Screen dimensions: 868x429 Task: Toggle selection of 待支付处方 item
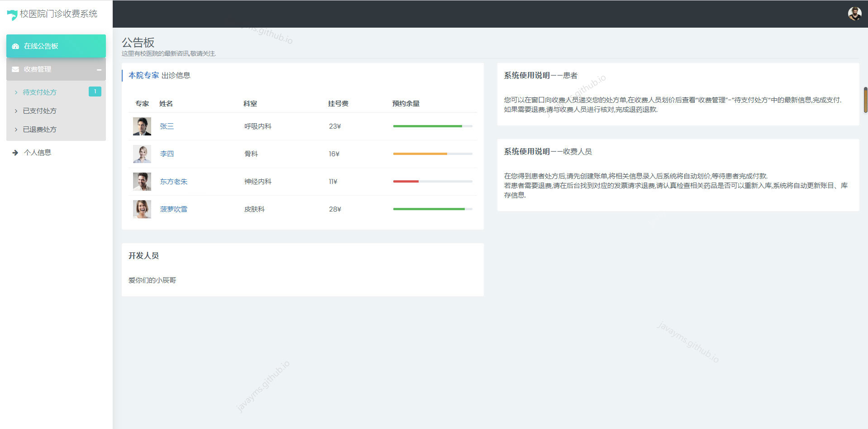(40, 92)
